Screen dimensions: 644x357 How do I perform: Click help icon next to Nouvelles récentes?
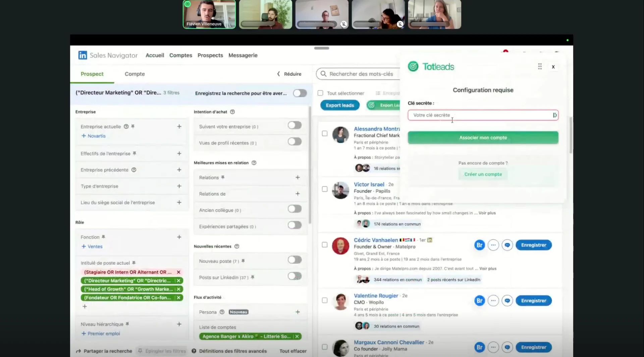click(237, 246)
